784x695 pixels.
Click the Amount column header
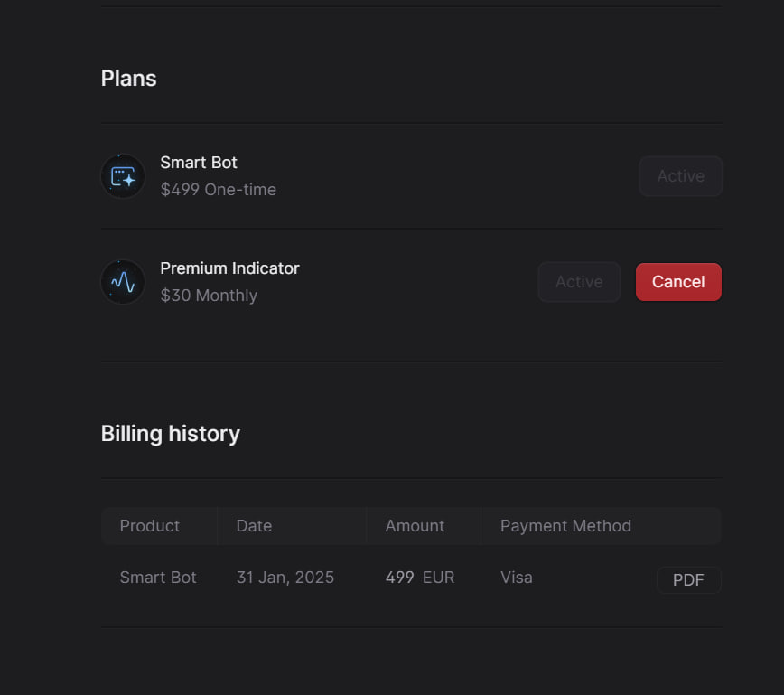(x=415, y=526)
